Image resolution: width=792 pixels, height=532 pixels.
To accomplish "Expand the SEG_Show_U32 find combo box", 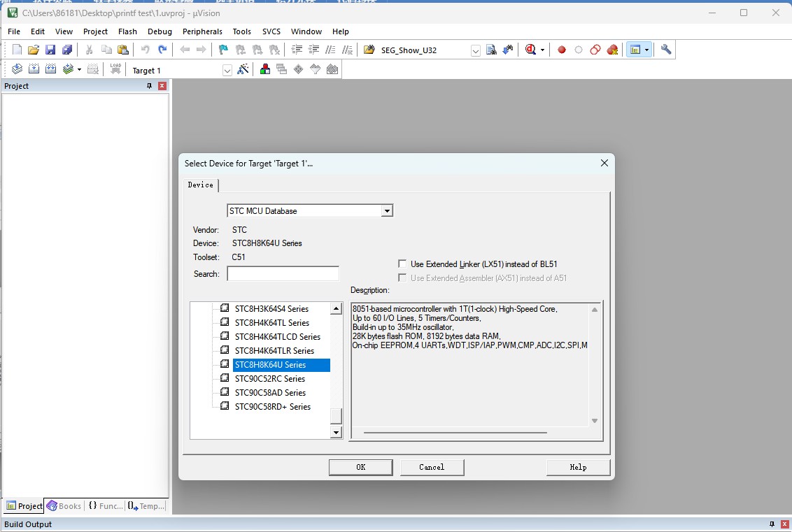I will pos(475,50).
